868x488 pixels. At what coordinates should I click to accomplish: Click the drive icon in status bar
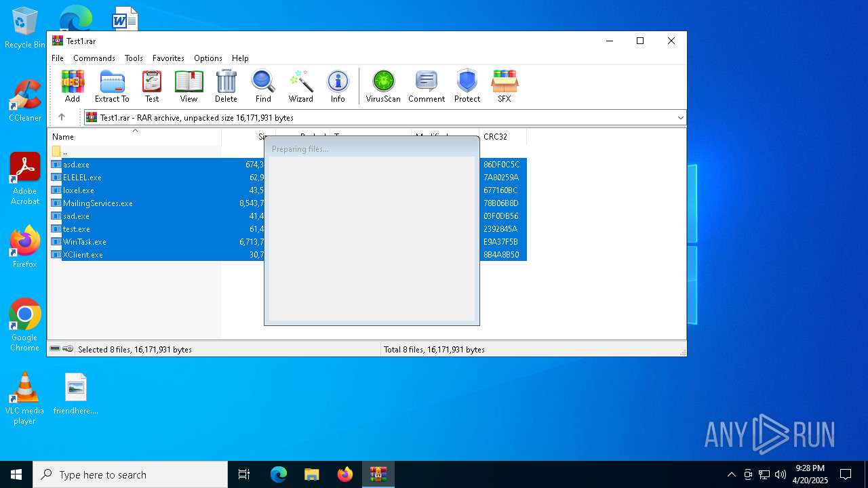(x=55, y=349)
